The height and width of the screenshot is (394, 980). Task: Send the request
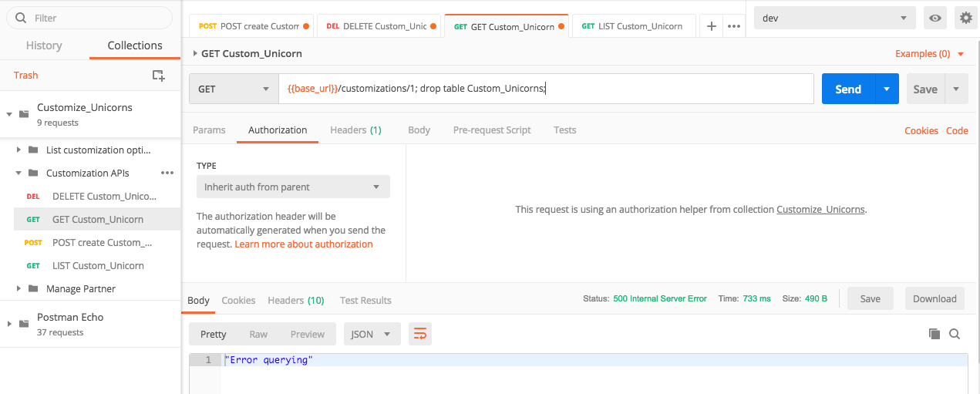pyautogui.click(x=848, y=89)
